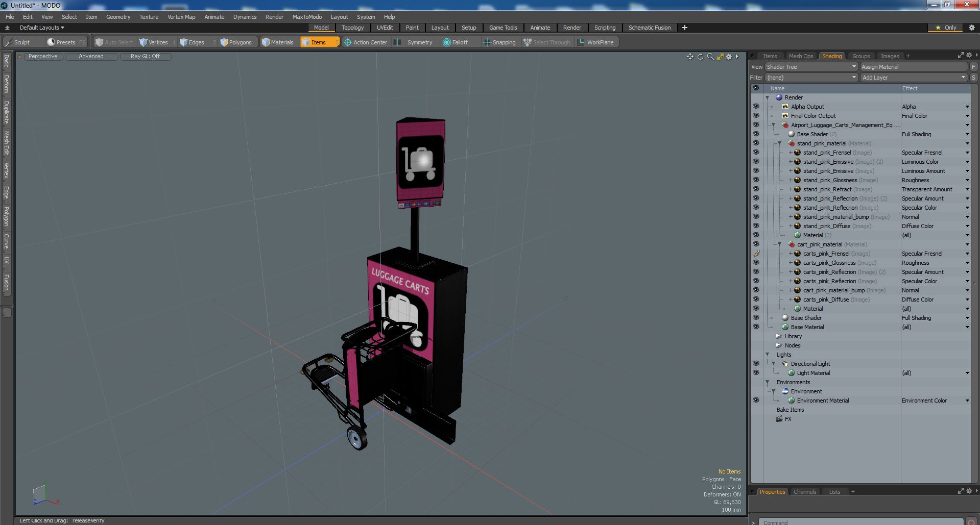The height and width of the screenshot is (525, 980).
Task: Collapse the Lights section
Action: [x=767, y=355]
